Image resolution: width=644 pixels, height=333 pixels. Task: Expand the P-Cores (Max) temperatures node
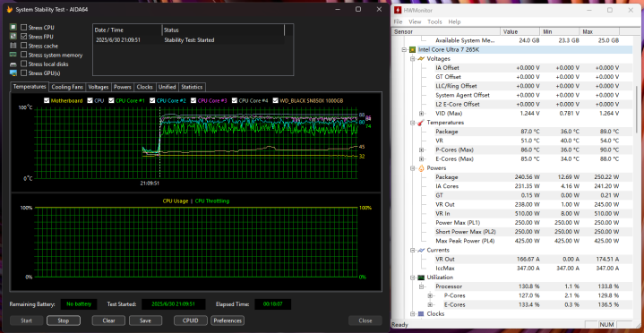421,149
